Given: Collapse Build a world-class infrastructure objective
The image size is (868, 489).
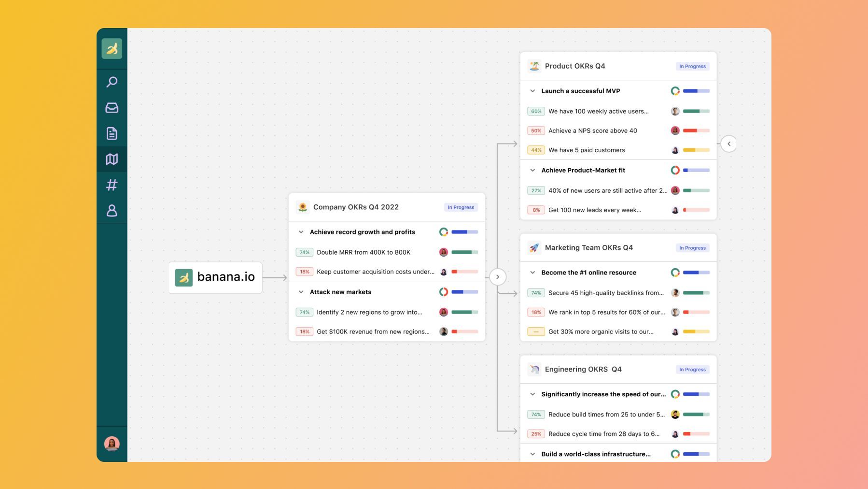Looking at the screenshot, I should tap(532, 454).
